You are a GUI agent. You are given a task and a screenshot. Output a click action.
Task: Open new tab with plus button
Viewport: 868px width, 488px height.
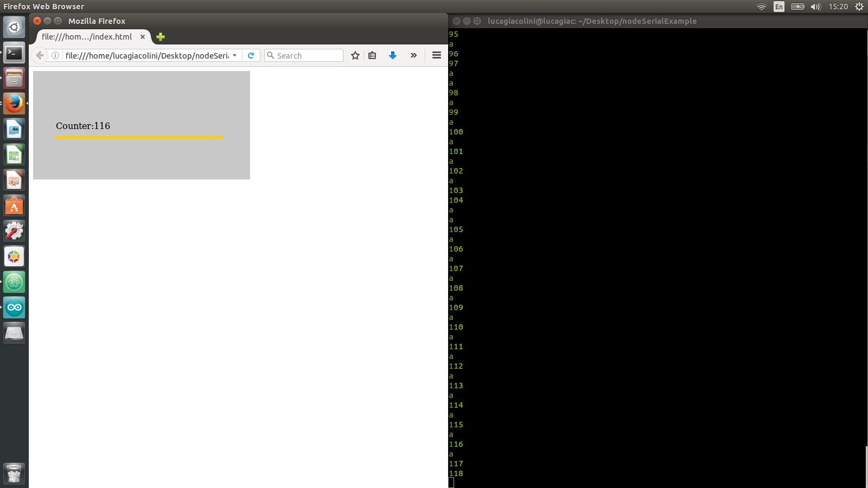pyautogui.click(x=160, y=37)
